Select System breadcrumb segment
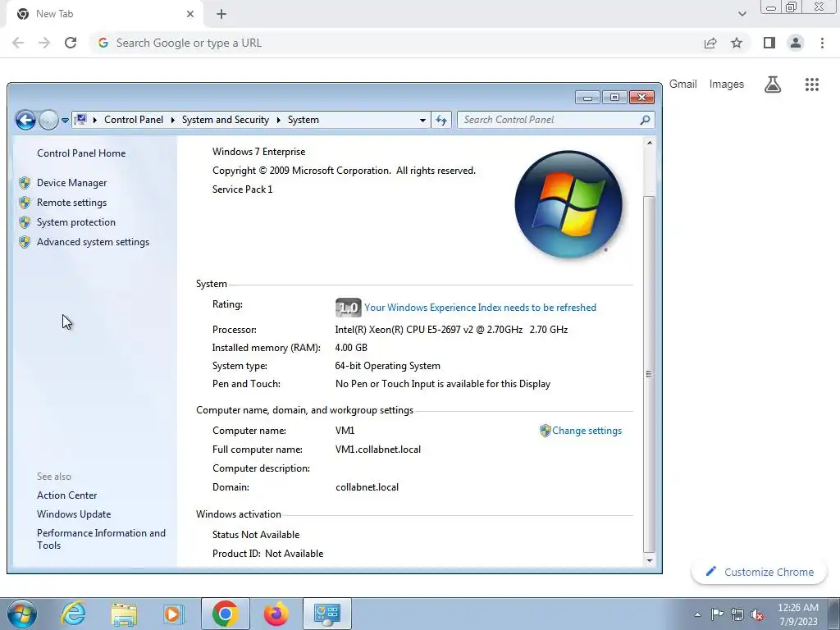This screenshot has height=630, width=840. click(304, 120)
